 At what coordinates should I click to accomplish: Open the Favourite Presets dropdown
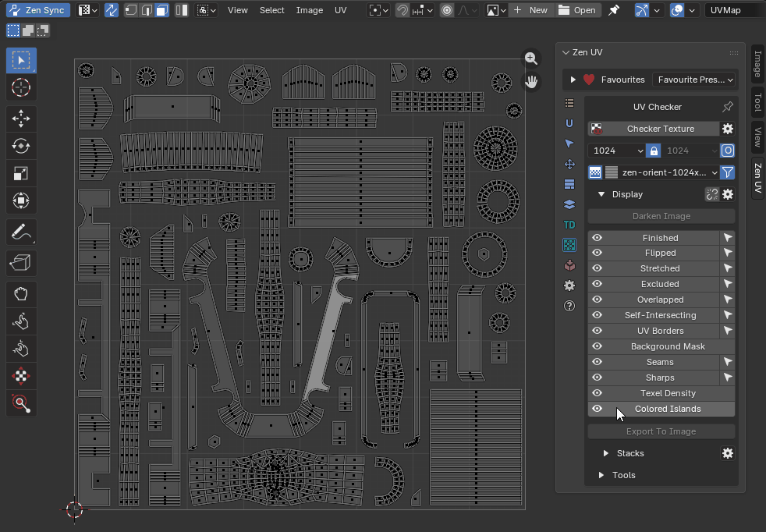pos(693,80)
